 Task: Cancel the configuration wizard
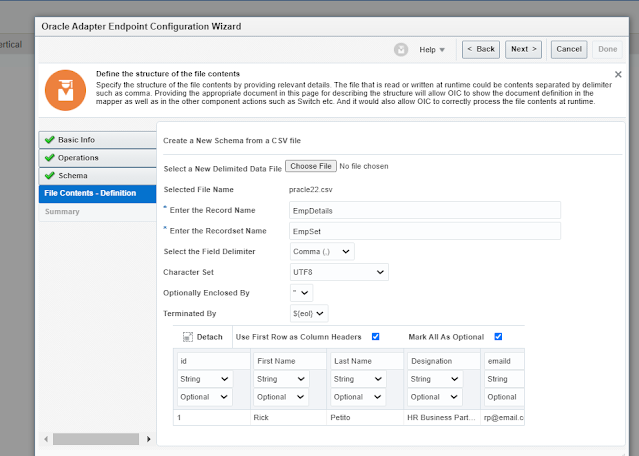pos(569,49)
